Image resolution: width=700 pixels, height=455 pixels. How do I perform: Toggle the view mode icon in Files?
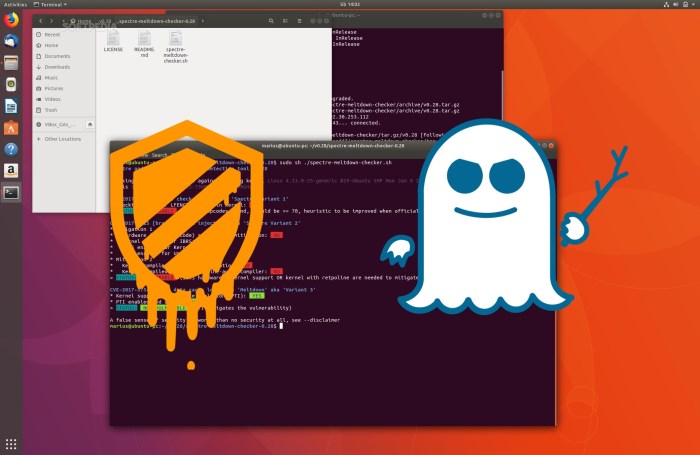(285, 21)
